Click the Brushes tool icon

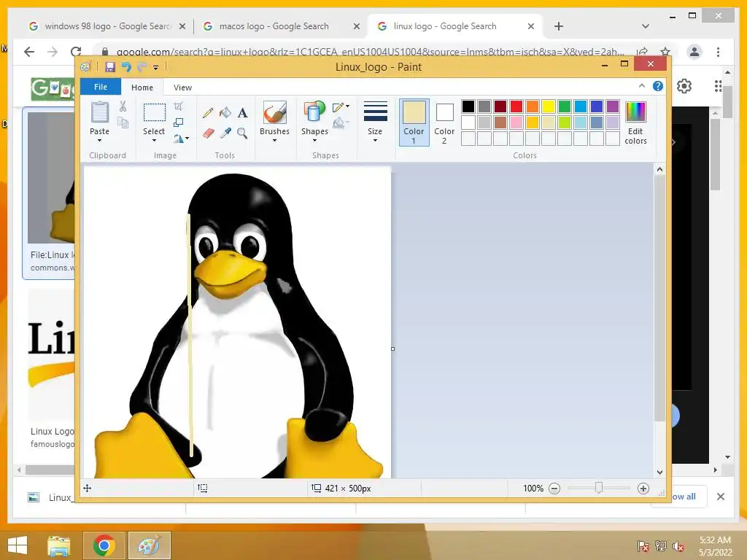pos(274,112)
